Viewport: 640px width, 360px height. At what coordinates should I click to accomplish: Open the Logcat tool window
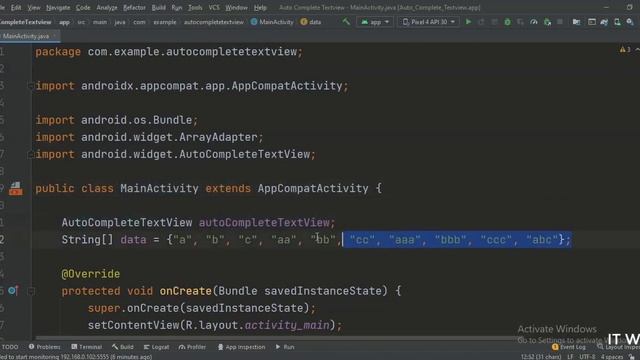(156, 347)
